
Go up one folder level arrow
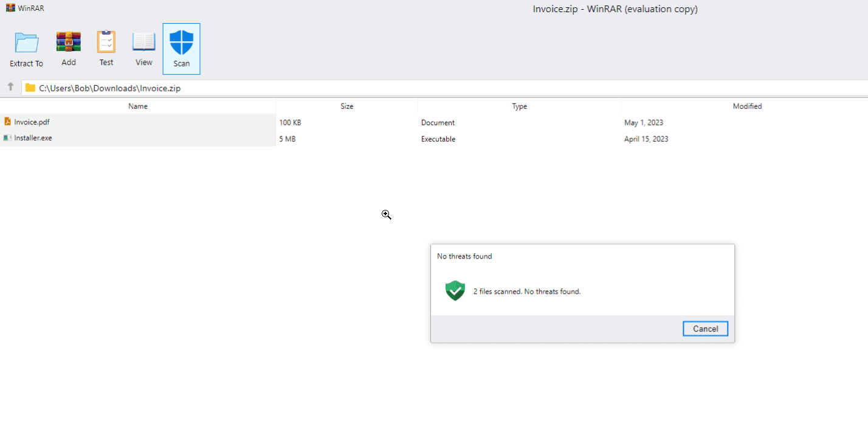click(x=10, y=87)
